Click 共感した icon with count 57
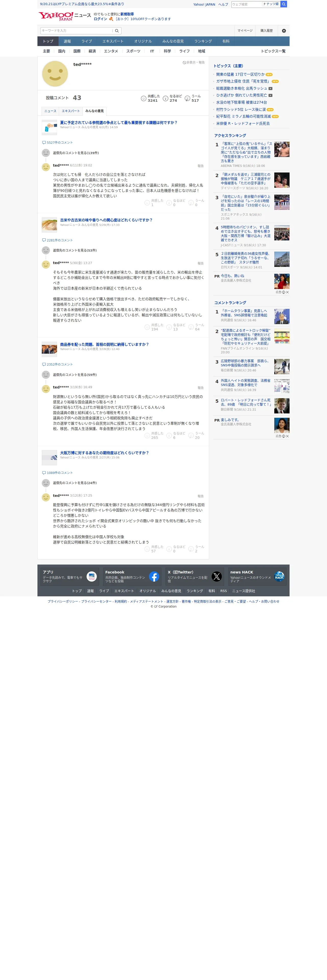 (147, 549)
